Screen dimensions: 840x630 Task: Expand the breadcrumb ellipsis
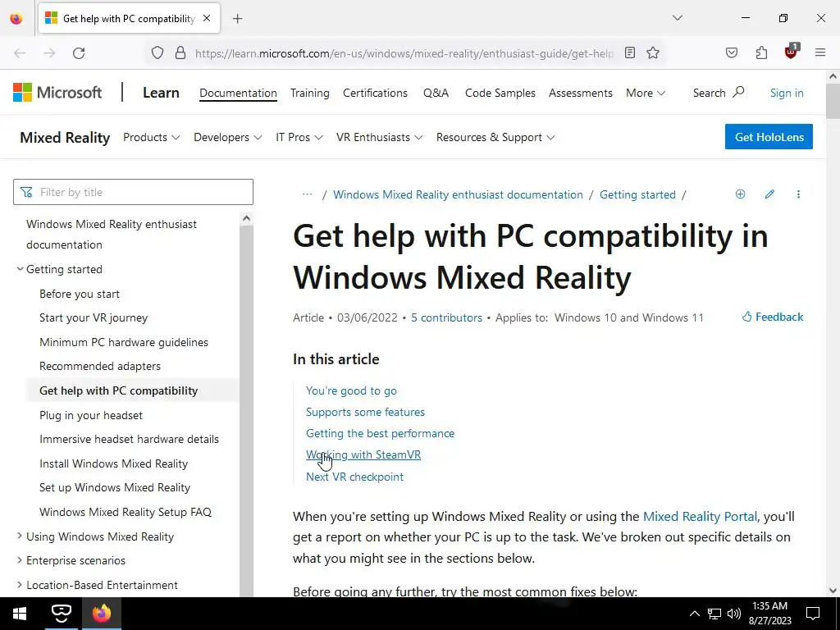pyautogui.click(x=307, y=194)
